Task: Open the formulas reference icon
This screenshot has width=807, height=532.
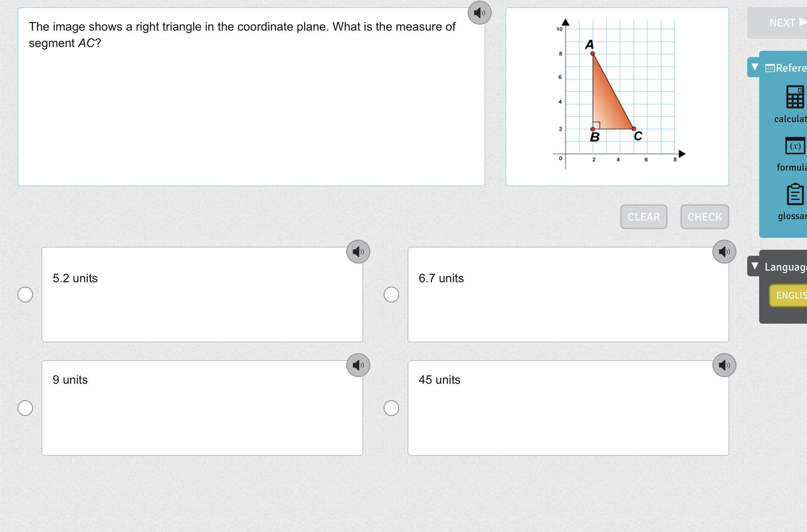Action: pos(795,146)
